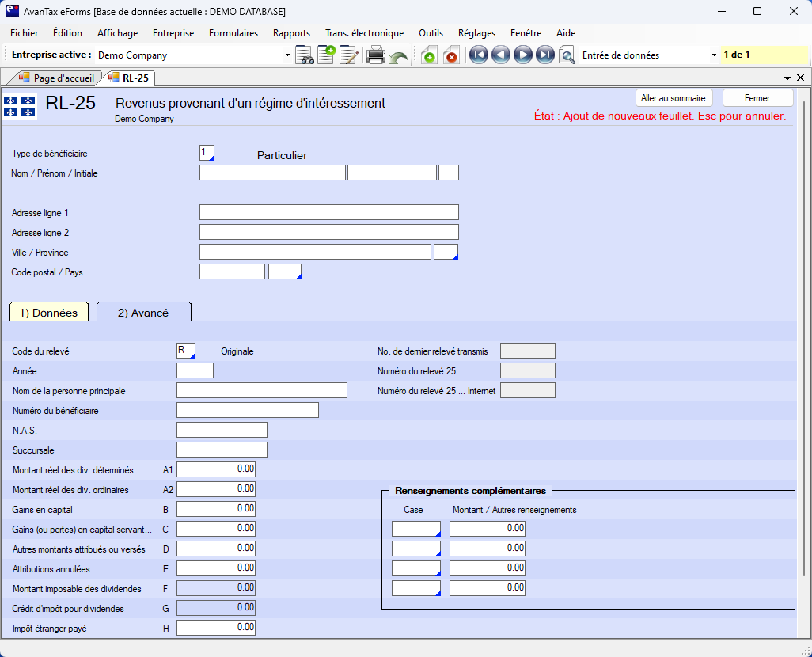Click the edit company pencil icon
Viewport: 812px width, 657px height.
(x=348, y=55)
